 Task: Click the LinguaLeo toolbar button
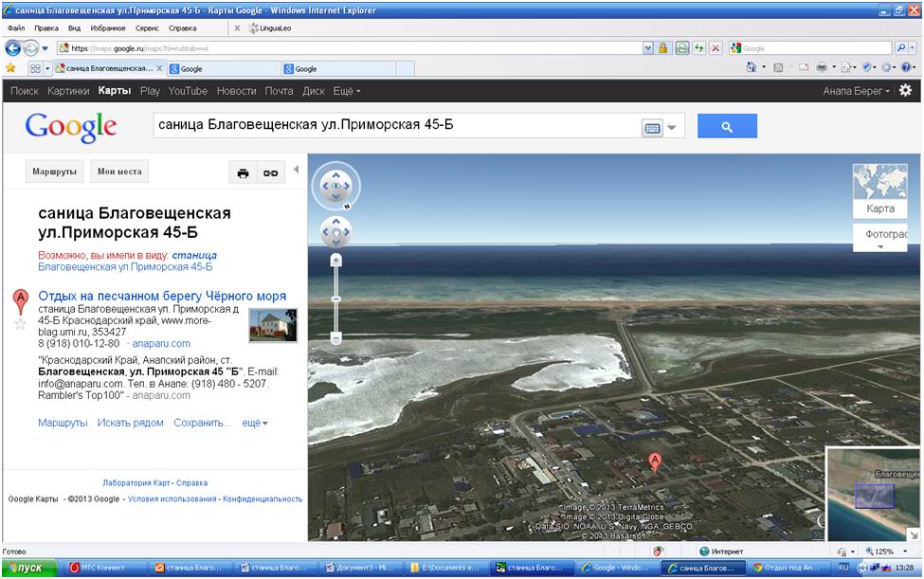[x=270, y=28]
